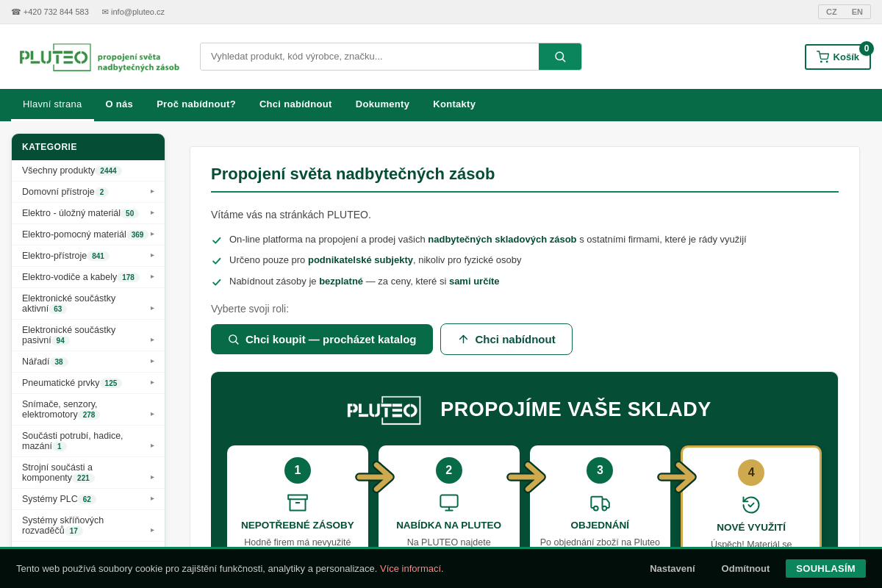This screenshot has height=588, width=882.
Task: Open Chci nabídnout menu item
Action: click(x=295, y=104)
